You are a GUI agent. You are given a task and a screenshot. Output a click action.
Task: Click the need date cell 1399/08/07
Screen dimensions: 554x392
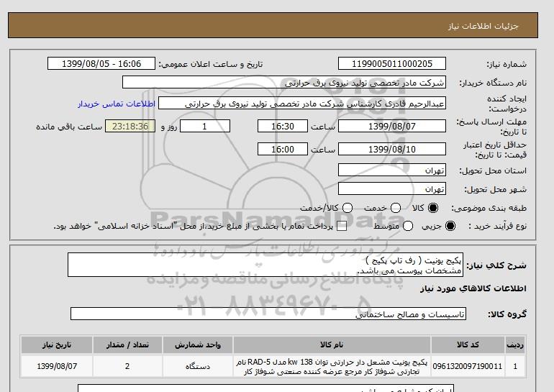click(x=57, y=366)
